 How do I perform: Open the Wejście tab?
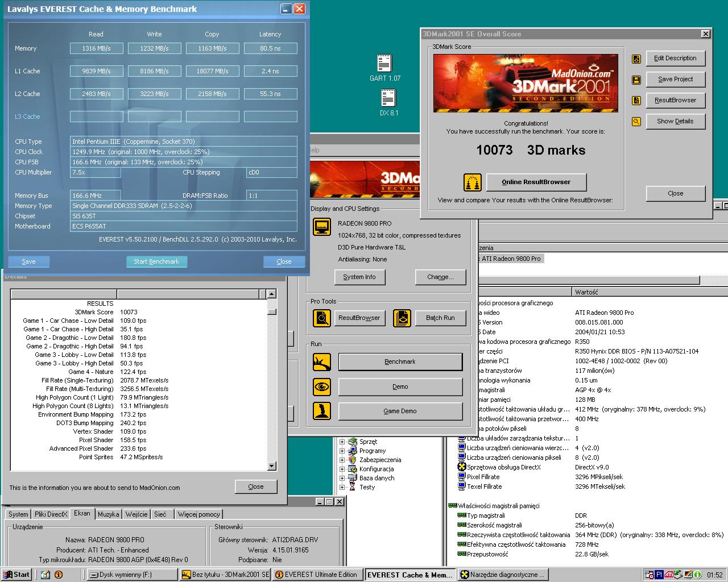[x=136, y=514]
